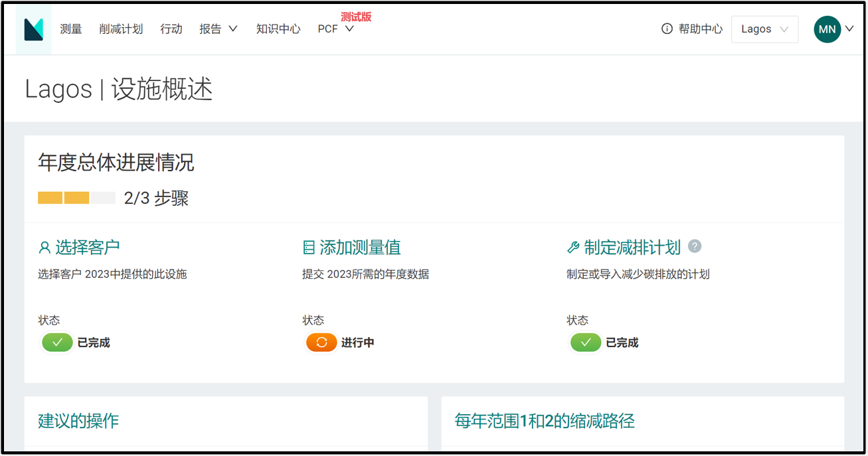
Task: Click the 制定或导入减少碳排放的计划 description
Action: (x=638, y=274)
